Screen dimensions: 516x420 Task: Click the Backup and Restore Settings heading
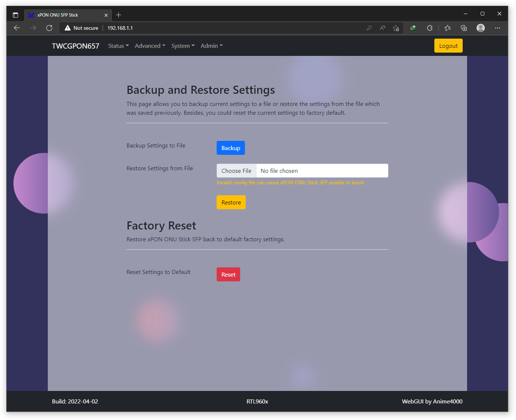click(201, 90)
